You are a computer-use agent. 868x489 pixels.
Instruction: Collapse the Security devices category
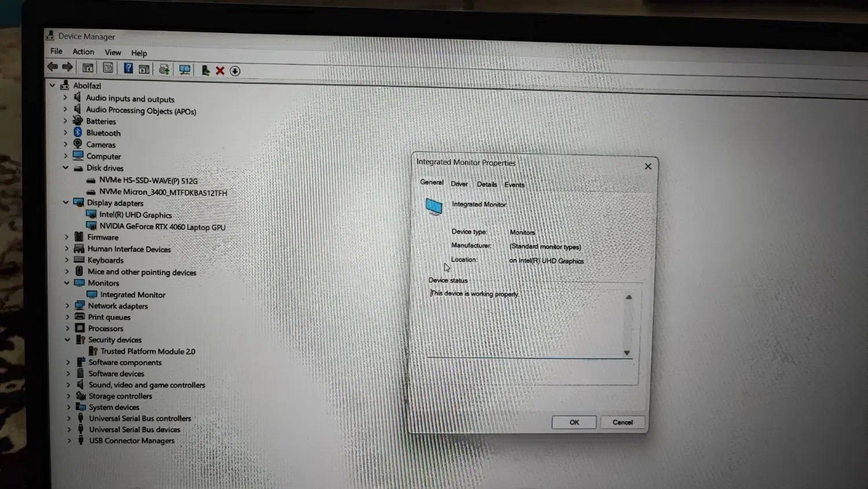[x=67, y=340]
